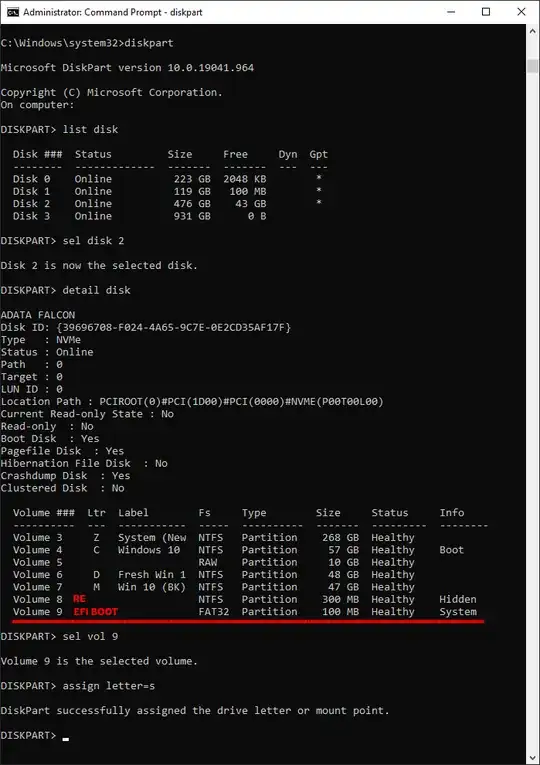Click the 'sel disk 2' command text
This screenshot has height=765, width=540.
[x=93, y=241]
